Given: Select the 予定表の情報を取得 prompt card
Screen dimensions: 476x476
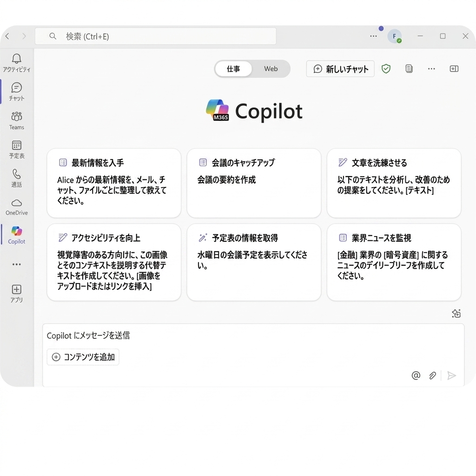Looking at the screenshot, I should [x=254, y=262].
